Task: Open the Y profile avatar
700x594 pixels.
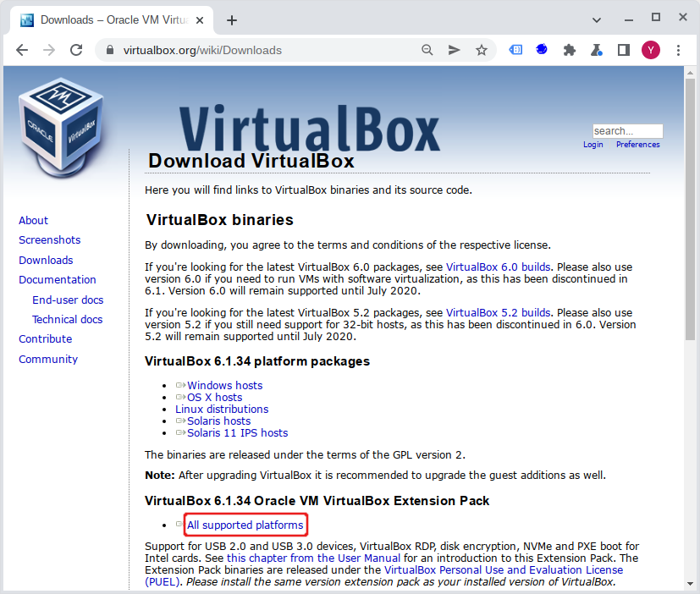Action: 651,50
